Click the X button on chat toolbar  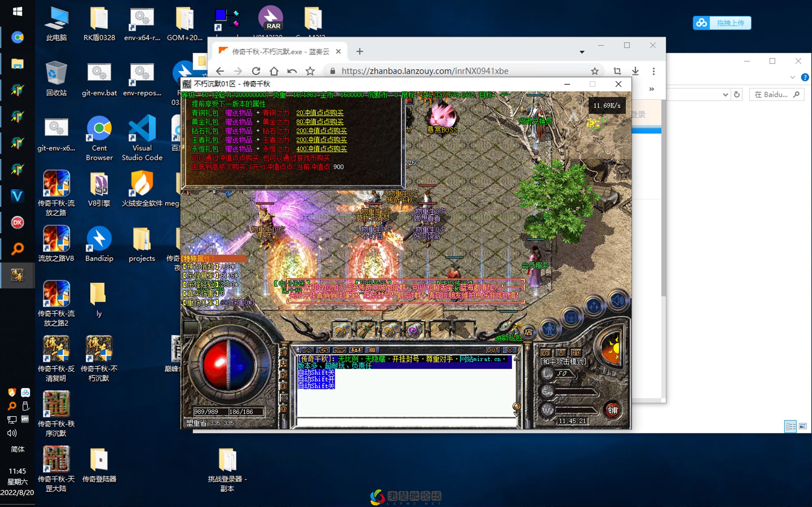tap(510, 350)
